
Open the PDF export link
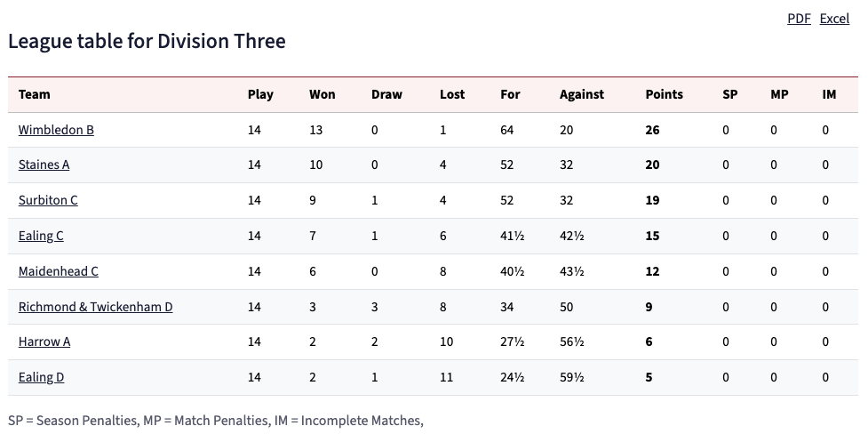(x=798, y=19)
